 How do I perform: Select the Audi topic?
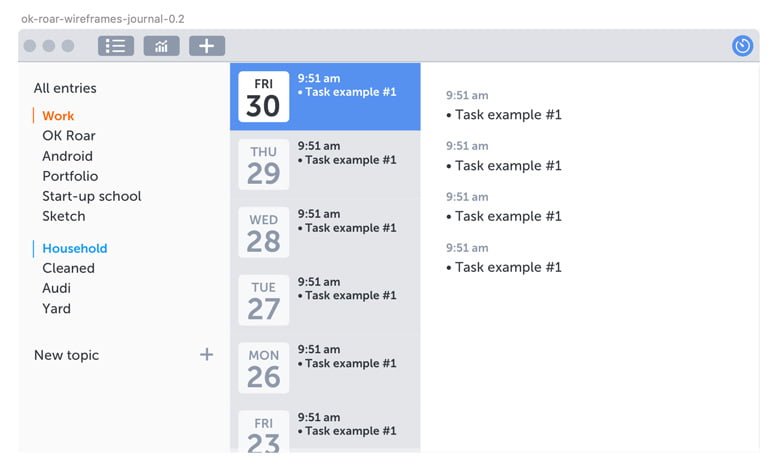click(56, 288)
